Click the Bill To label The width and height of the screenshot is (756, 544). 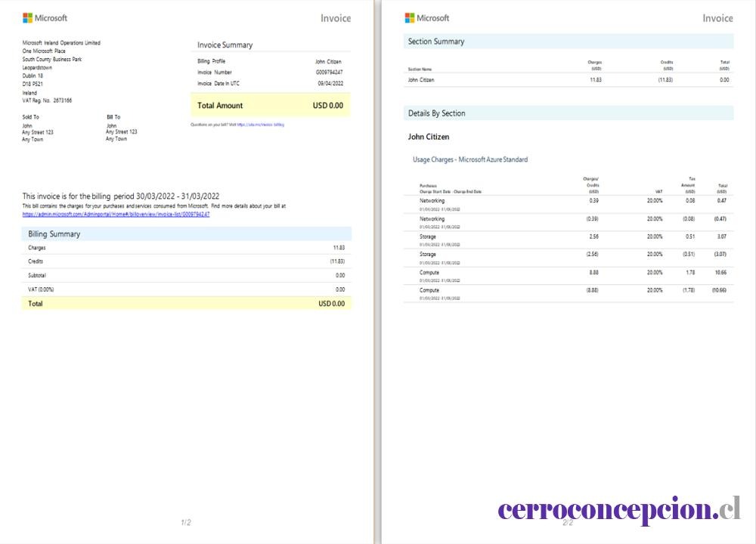(x=113, y=117)
